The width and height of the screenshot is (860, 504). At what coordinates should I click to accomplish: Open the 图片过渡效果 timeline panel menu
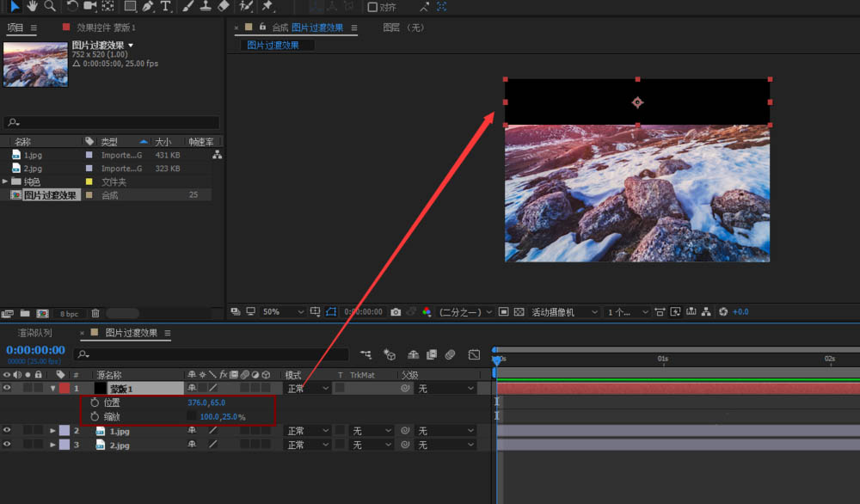168,333
